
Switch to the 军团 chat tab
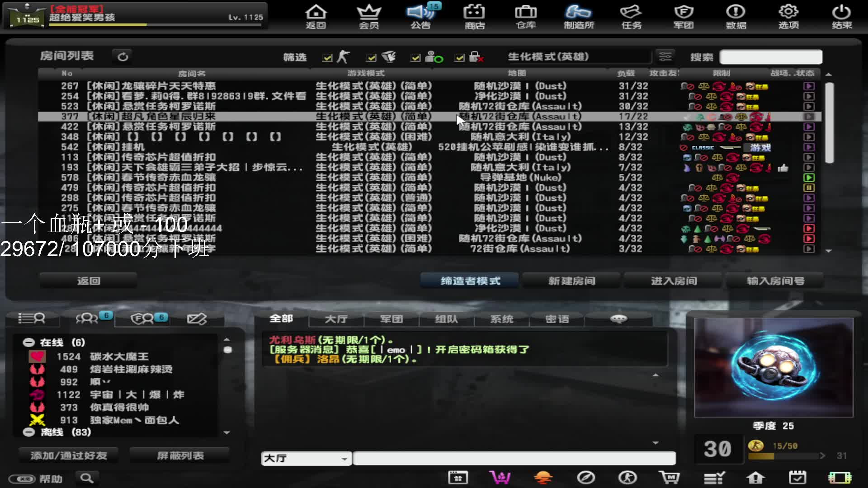[392, 319]
